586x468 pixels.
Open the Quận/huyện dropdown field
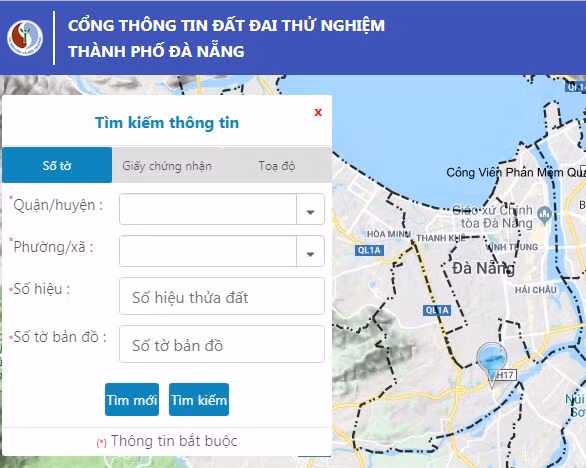pos(222,209)
